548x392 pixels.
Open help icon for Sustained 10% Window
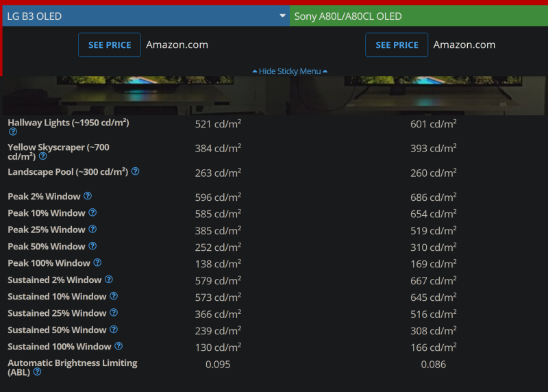[114, 296]
